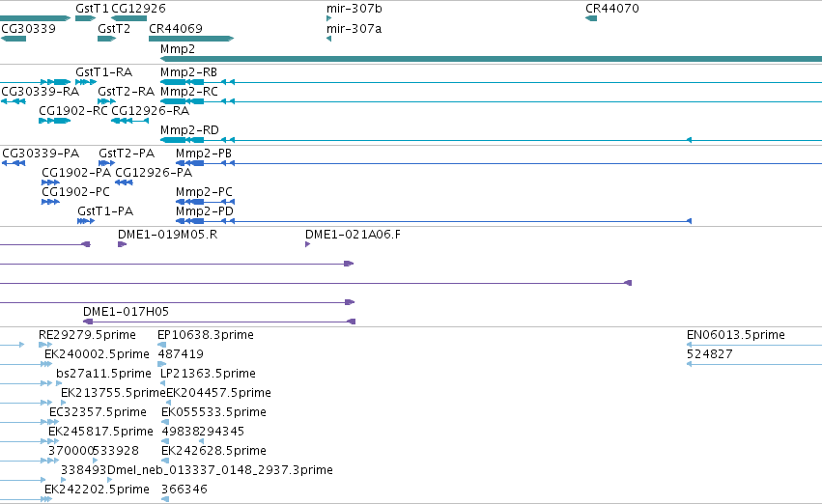Click the mir-307b arrow marker
Screen dimensions: 822x504
coord(328,18)
